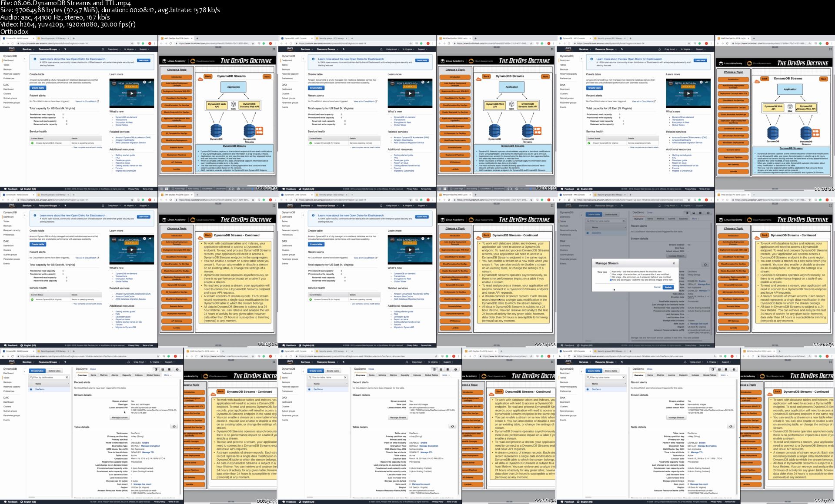Open the Indexes tab in 00:05:44 frame
835x504 pixels.
[x=139, y=375]
